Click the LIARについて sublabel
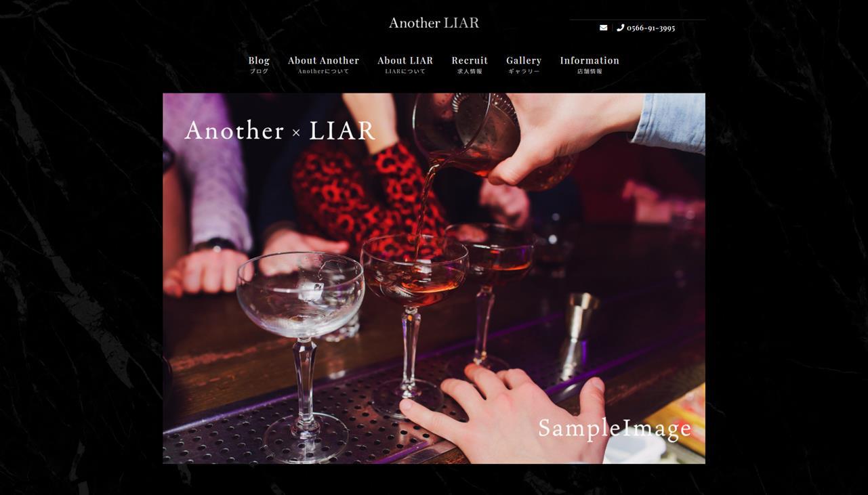Screen dimensions: 868x495 pos(405,71)
